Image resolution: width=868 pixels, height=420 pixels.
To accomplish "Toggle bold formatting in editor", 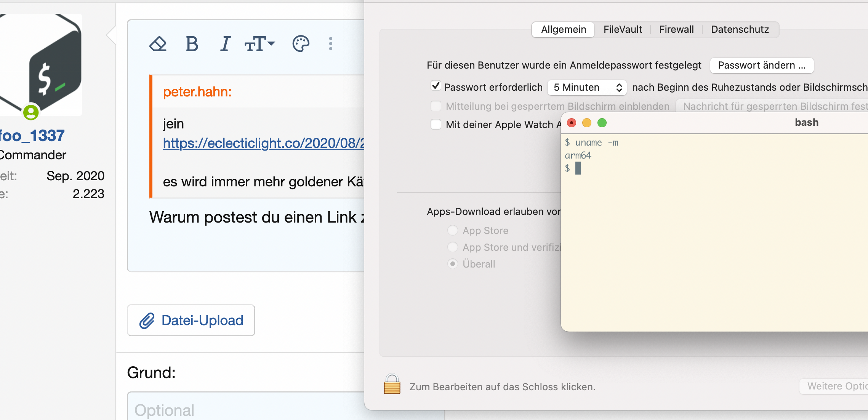I will (x=192, y=44).
